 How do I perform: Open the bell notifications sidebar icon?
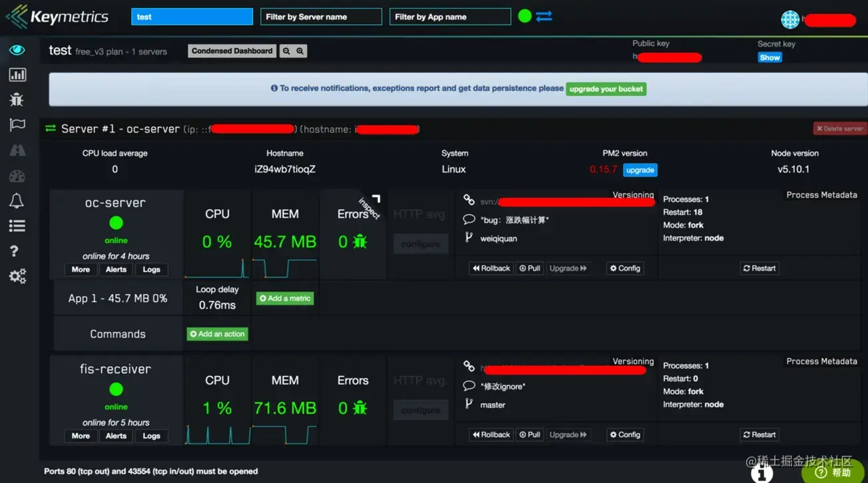point(17,200)
